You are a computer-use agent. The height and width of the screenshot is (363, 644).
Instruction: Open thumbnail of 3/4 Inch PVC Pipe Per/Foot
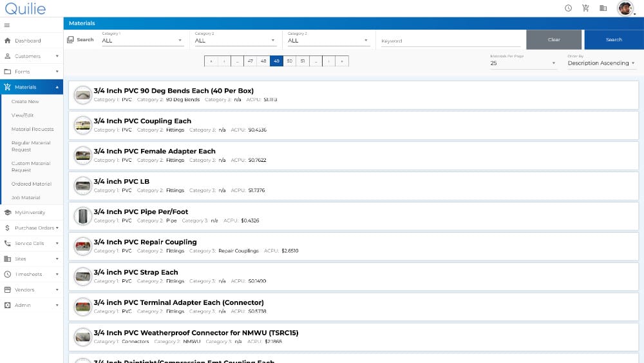tap(82, 216)
